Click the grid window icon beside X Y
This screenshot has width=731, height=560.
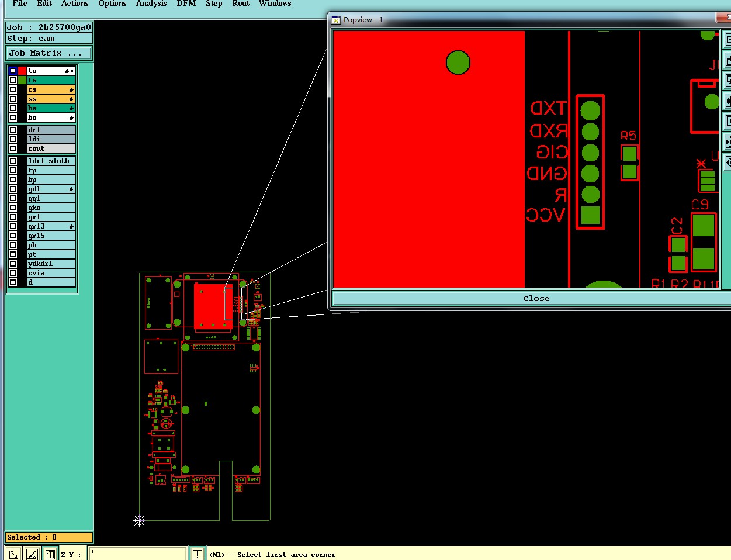pyautogui.click(x=50, y=554)
